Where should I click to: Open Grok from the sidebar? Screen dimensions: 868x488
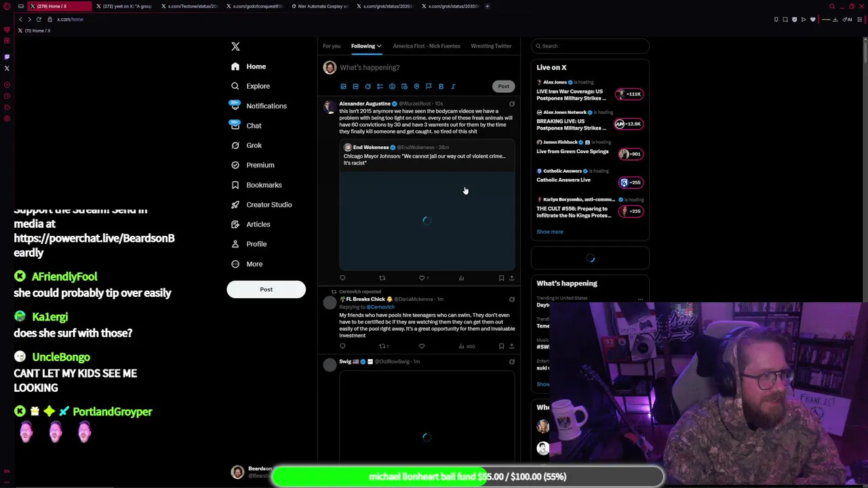[x=246, y=145]
